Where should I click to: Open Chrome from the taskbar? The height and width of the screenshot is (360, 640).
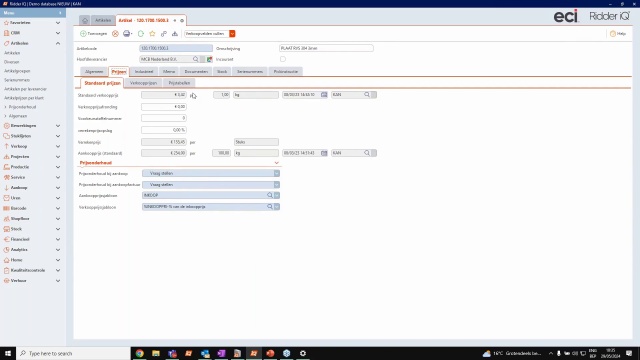140,353
